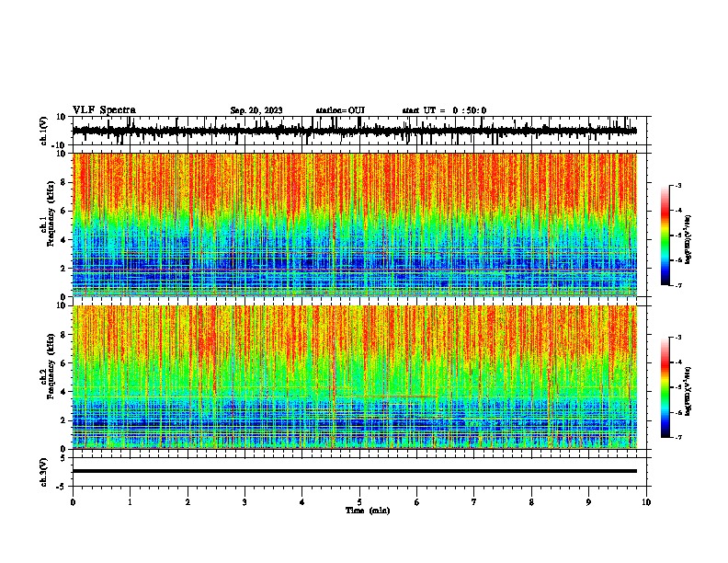Click the "-7" label on the upper color scale
The width and height of the screenshot is (728, 563).
pyautogui.click(x=678, y=285)
